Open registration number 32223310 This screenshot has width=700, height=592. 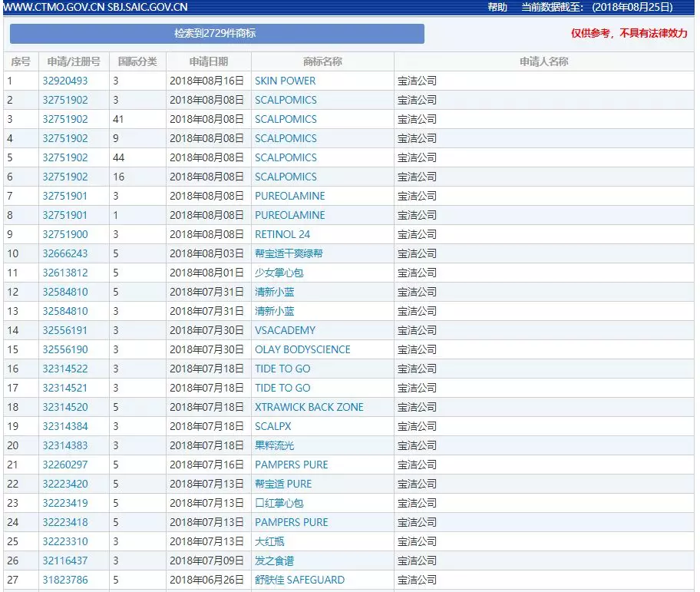(x=65, y=541)
